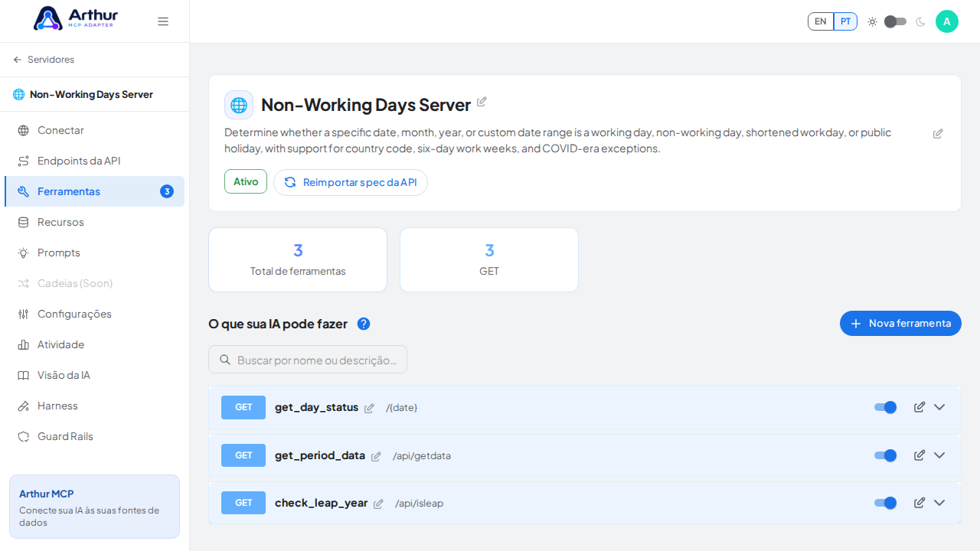
Task: Click the /api/isleap path text
Action: click(x=420, y=504)
